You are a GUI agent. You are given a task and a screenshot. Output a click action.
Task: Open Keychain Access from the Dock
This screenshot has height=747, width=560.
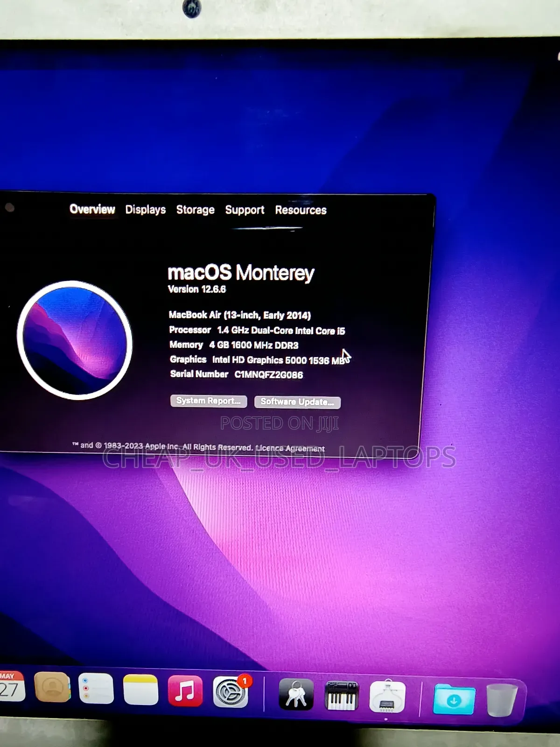pyautogui.click(x=296, y=694)
